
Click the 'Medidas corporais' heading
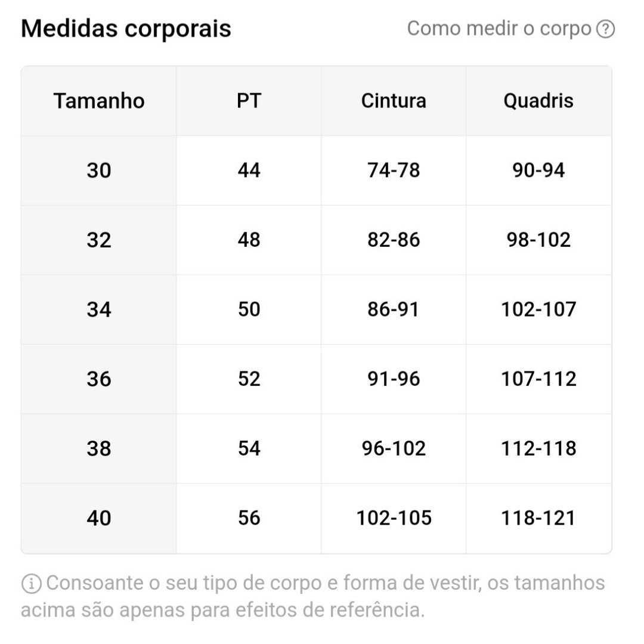point(126,29)
